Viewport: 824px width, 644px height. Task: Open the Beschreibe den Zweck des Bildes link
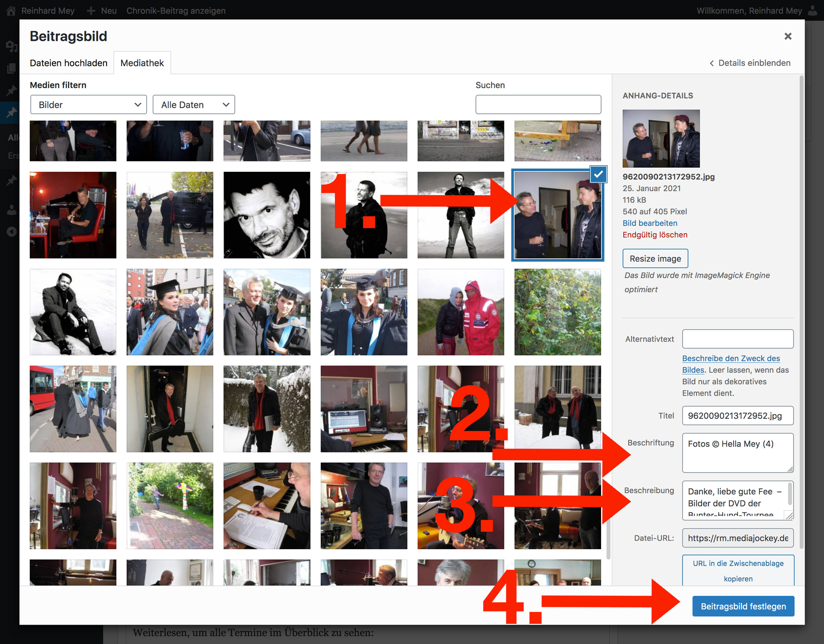(x=731, y=364)
